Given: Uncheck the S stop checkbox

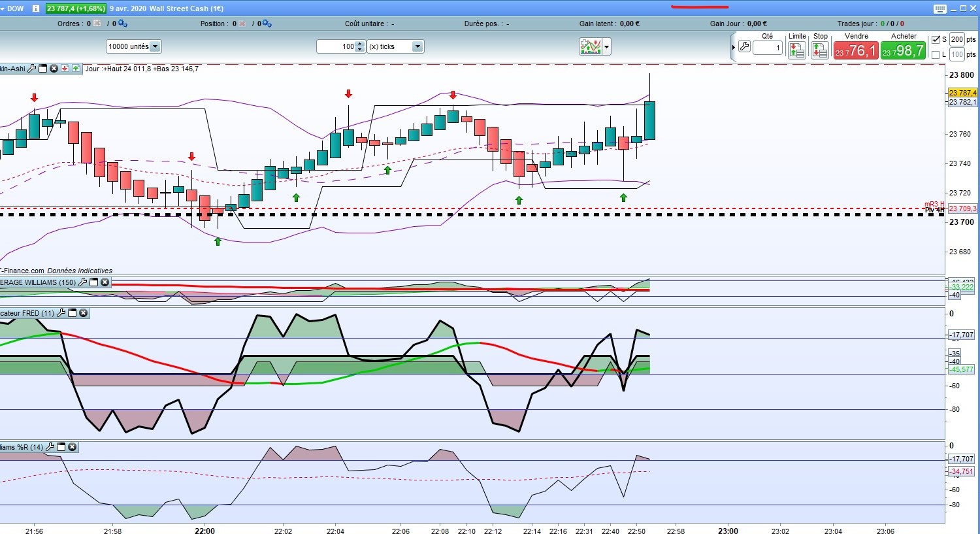Looking at the screenshot, I should coord(936,39).
